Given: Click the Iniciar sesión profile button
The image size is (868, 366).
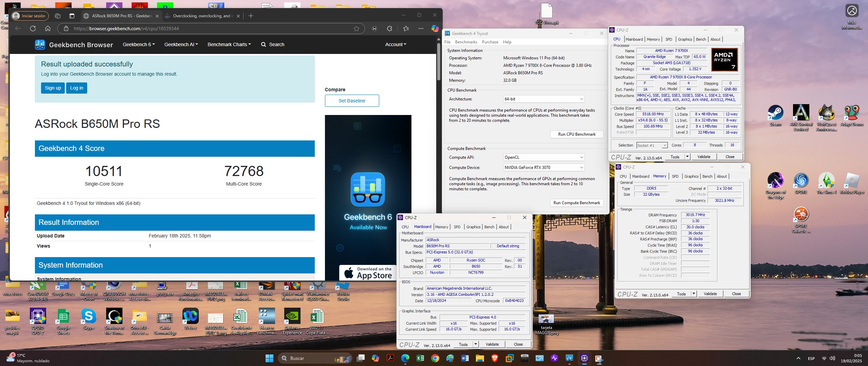Looking at the screenshot, I should point(30,16).
